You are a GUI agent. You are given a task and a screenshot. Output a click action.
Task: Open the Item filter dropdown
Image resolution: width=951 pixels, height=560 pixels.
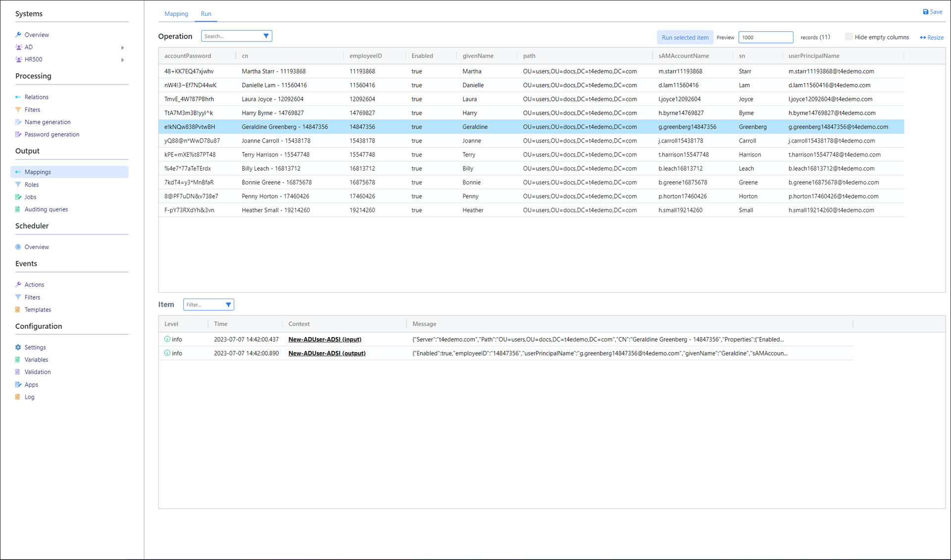(x=228, y=305)
